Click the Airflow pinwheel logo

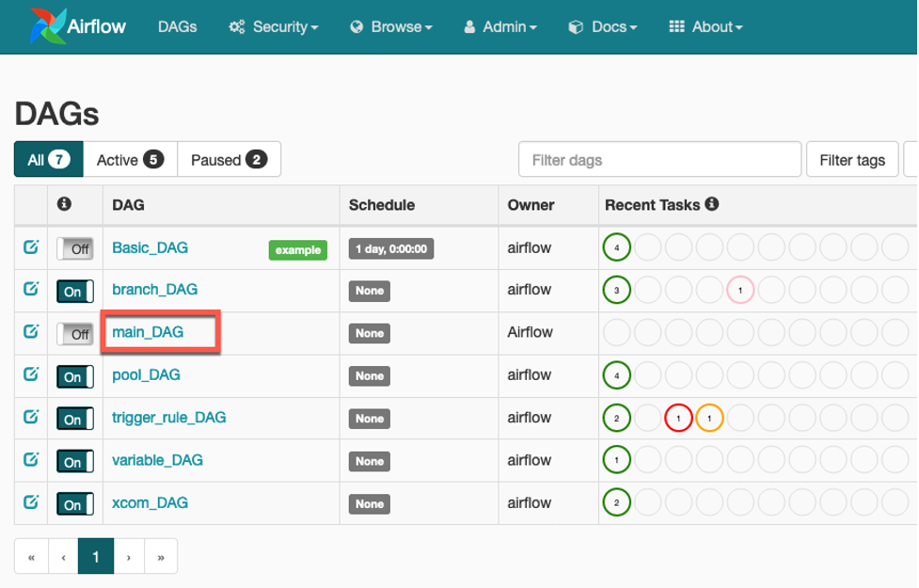point(45,26)
